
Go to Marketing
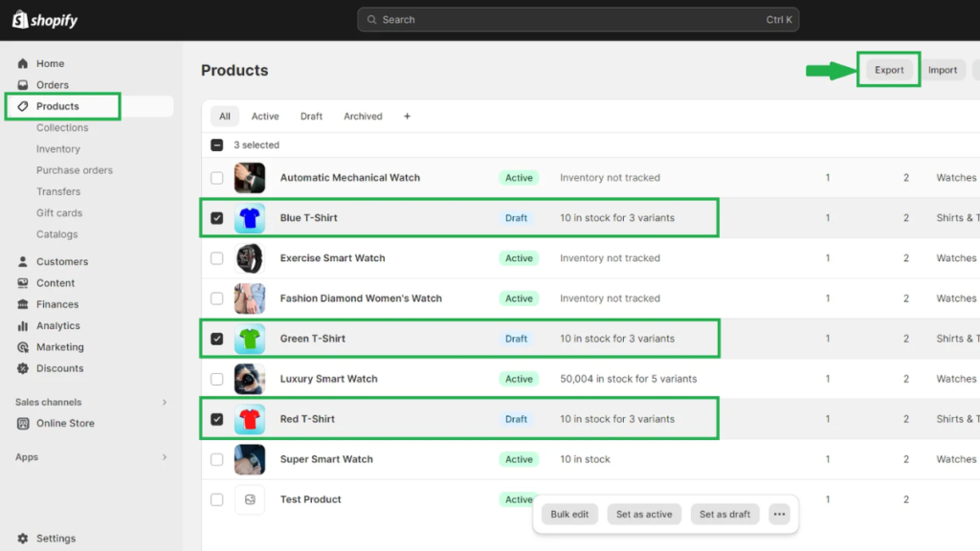(60, 346)
